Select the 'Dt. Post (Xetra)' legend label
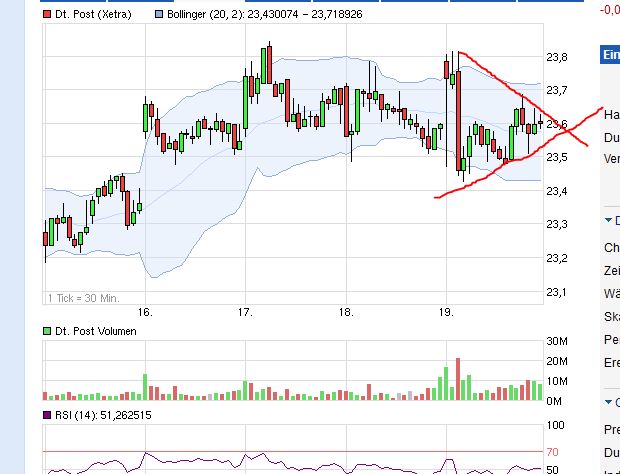620x474 pixels. coord(93,15)
